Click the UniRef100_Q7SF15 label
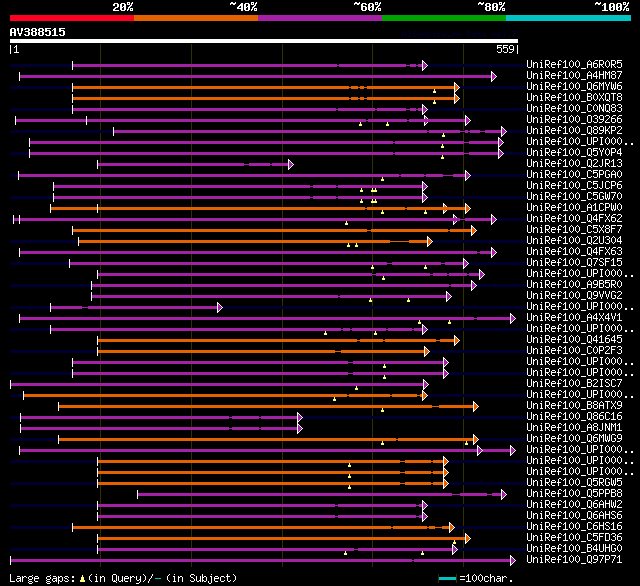 (x=574, y=263)
